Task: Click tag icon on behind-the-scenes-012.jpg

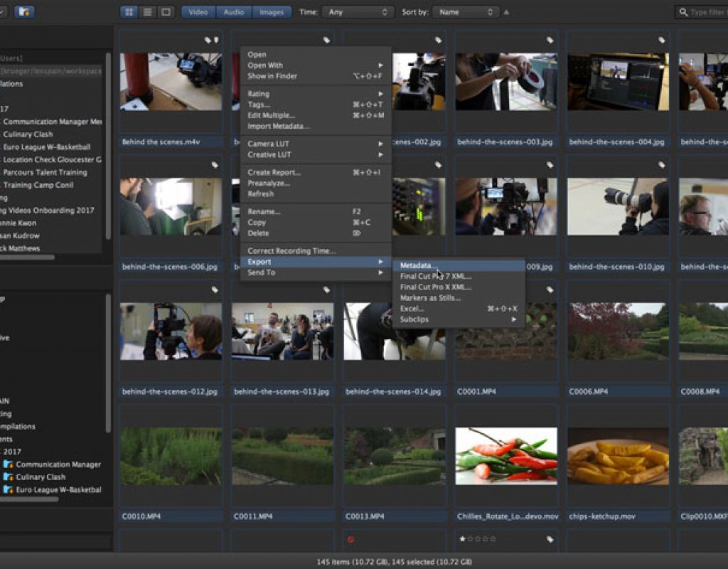Action: 215,290
